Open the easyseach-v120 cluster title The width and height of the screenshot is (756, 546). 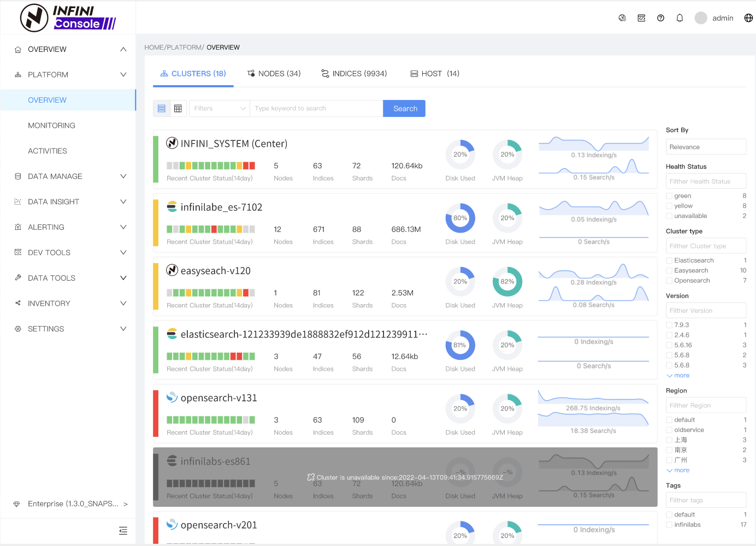216,271
